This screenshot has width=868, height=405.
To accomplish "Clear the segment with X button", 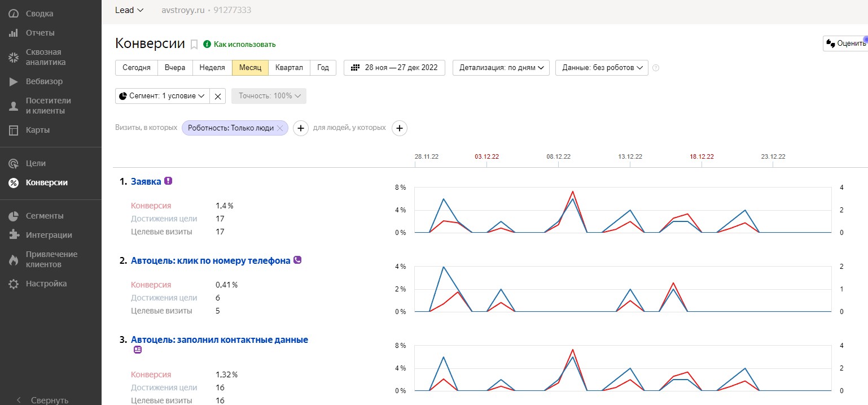I will (218, 96).
